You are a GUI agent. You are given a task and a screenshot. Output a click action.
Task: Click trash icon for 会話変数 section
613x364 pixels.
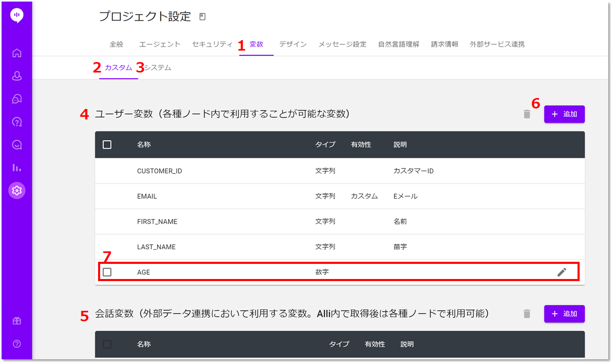526,313
